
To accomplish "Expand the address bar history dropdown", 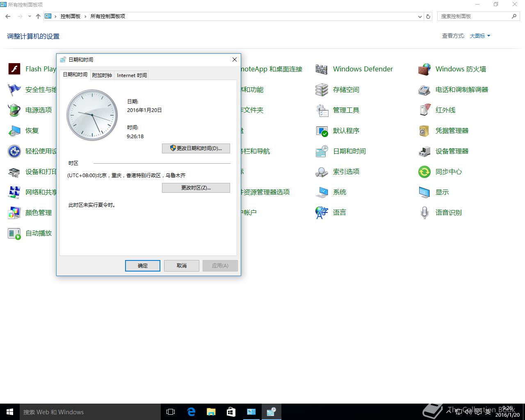I will point(420,16).
